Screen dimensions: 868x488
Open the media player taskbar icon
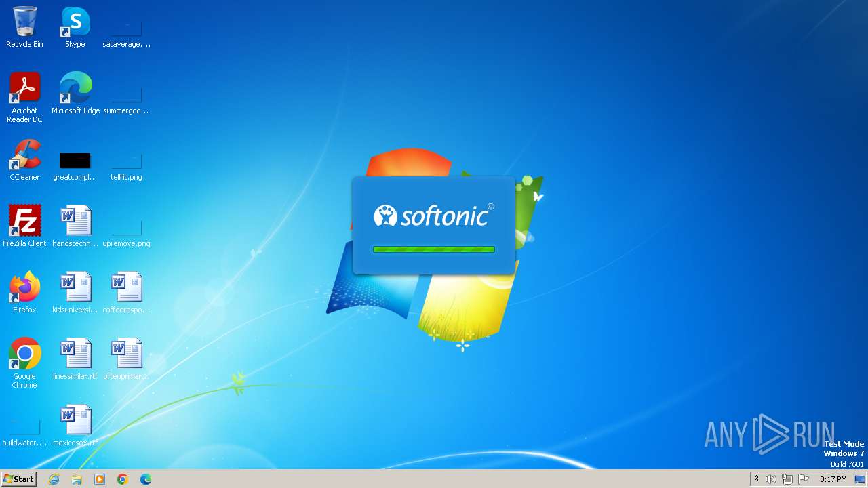[100, 479]
